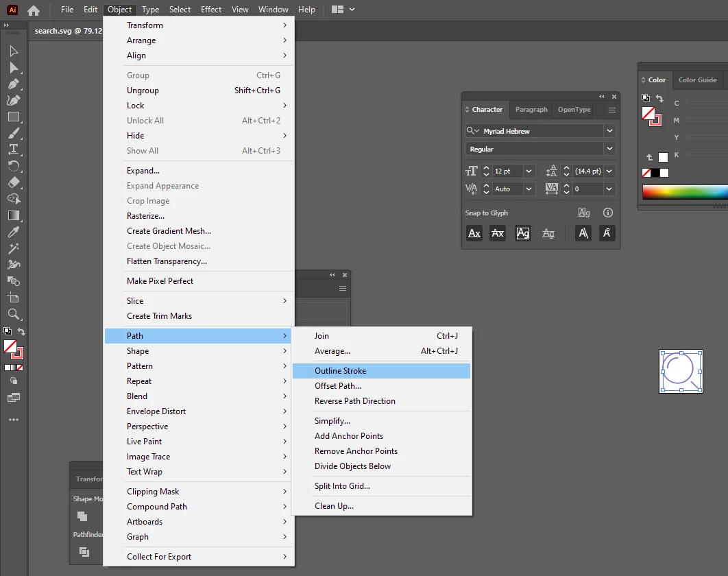The height and width of the screenshot is (576, 728).
Task: Toggle Snap to x-height glyph button
Action: pos(498,233)
